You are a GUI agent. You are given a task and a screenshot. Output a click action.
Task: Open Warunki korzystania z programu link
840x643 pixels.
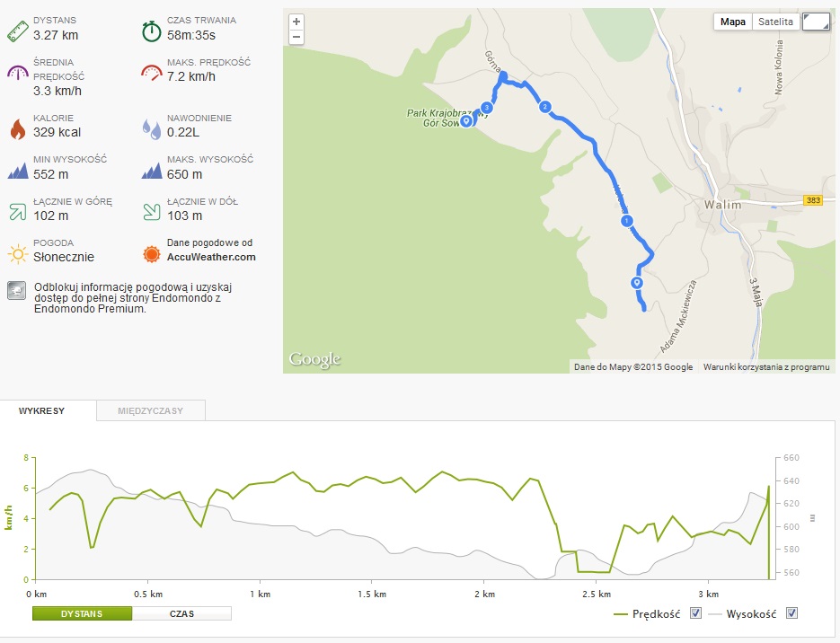[x=765, y=366]
